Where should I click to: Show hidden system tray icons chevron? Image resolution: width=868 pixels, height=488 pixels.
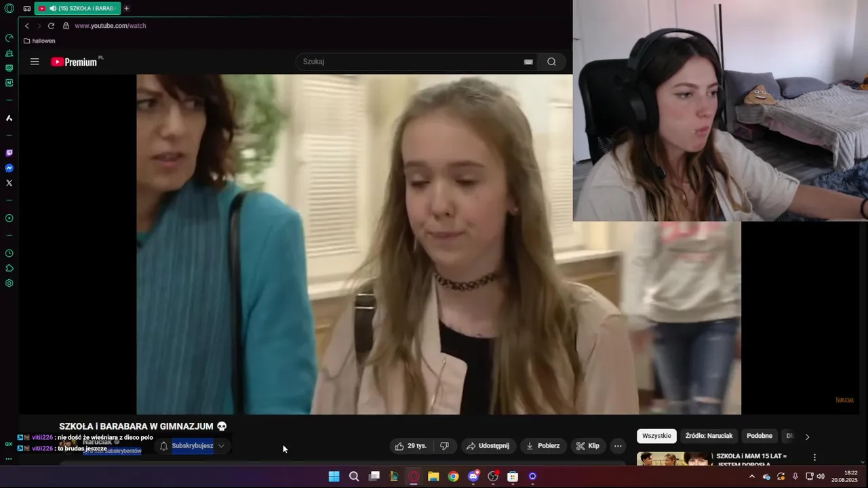tap(751, 476)
